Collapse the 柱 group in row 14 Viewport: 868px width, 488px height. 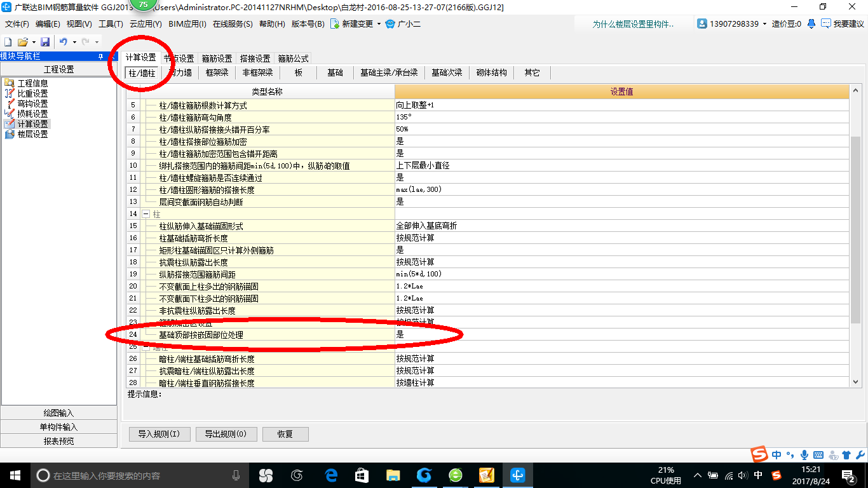click(146, 213)
